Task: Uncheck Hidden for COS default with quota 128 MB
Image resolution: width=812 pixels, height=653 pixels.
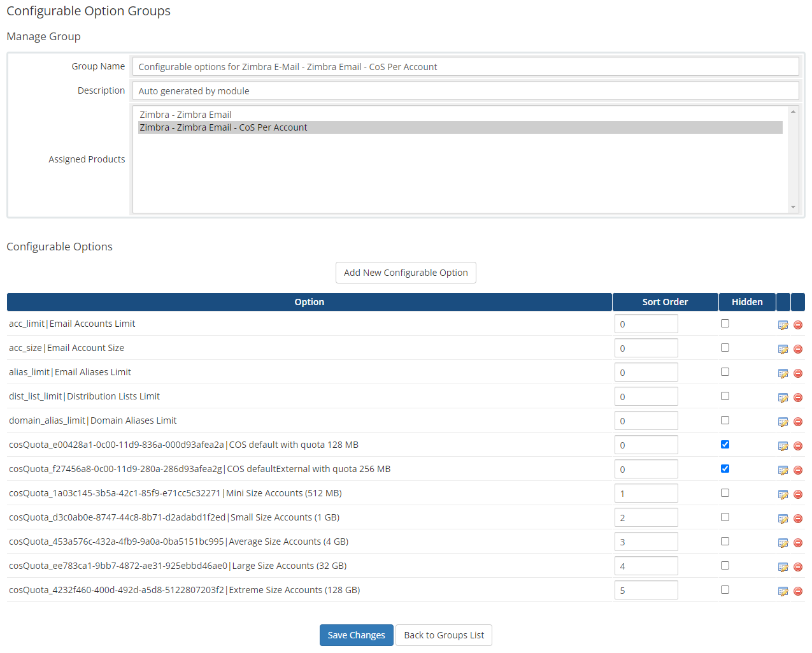Action: [725, 444]
